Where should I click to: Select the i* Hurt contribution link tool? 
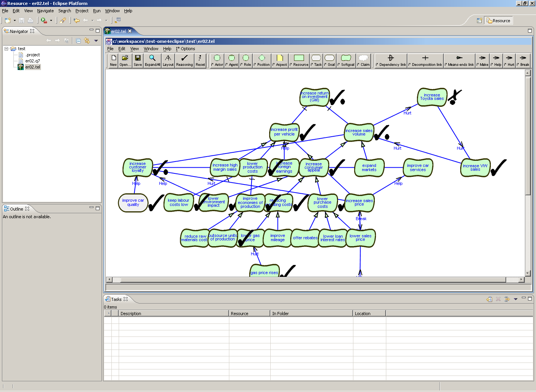coord(509,60)
